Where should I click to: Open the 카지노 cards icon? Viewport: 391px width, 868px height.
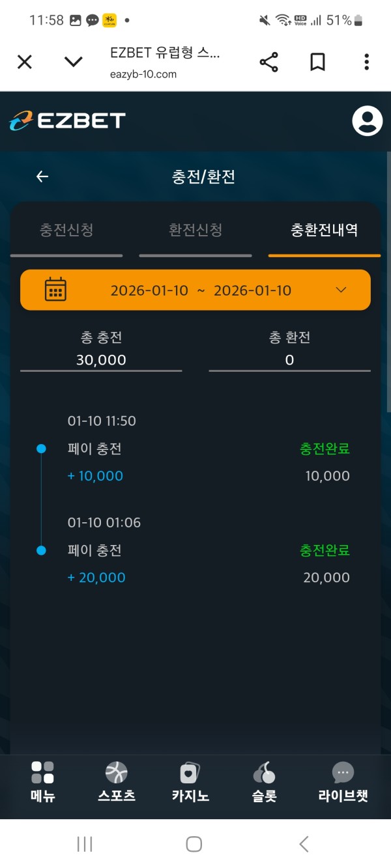coord(190,773)
